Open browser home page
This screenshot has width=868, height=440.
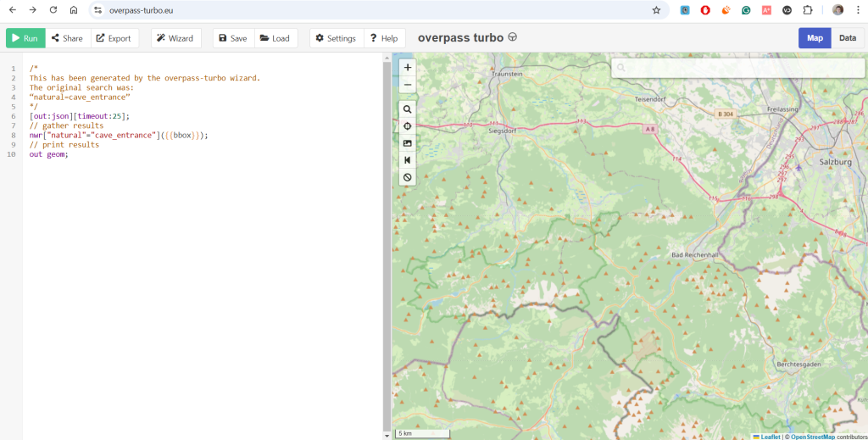pos(74,10)
